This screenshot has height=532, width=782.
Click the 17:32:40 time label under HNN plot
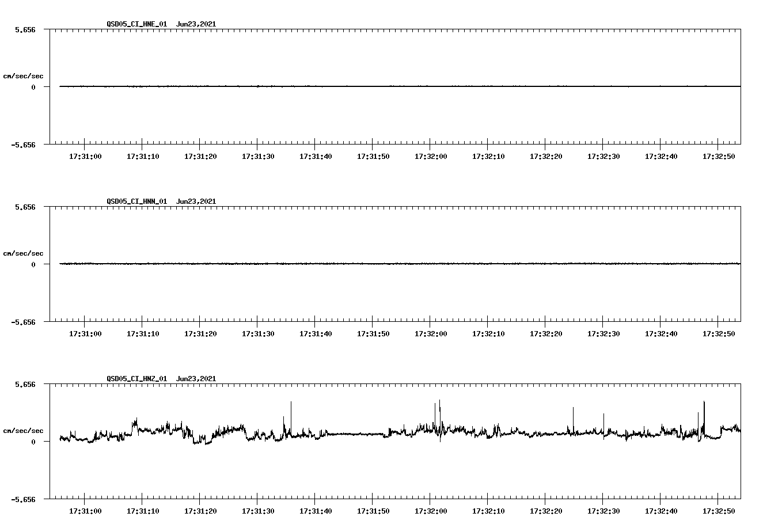point(661,333)
